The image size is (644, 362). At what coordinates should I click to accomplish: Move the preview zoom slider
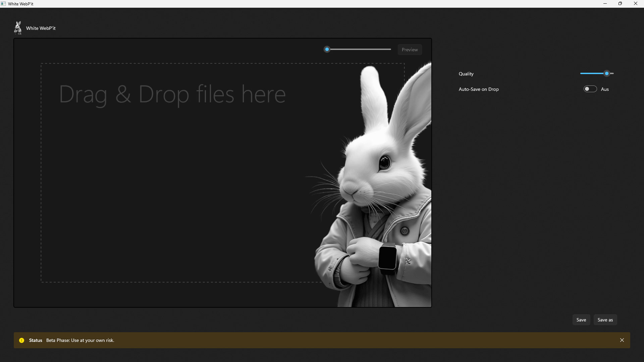pyautogui.click(x=327, y=49)
